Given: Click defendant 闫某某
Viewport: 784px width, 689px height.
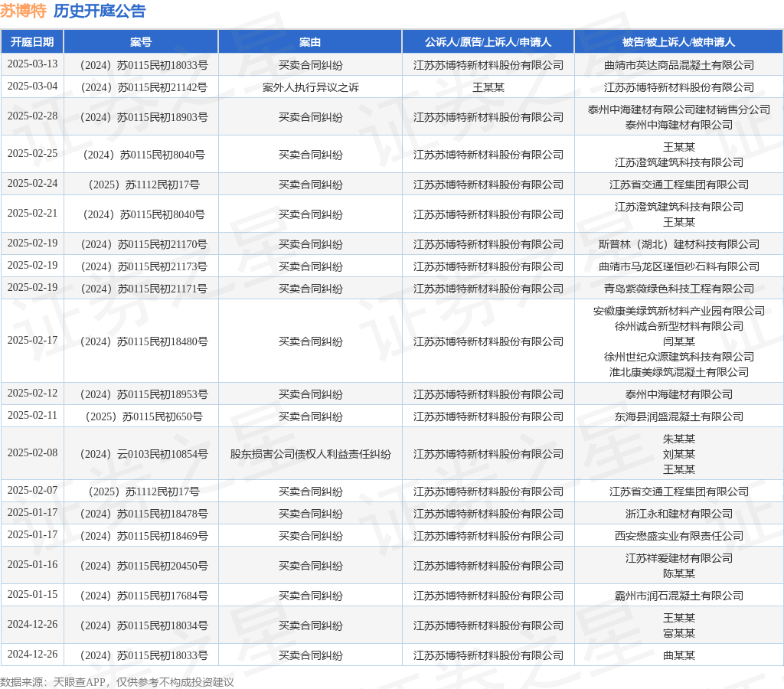Looking at the screenshot, I should coord(679,341).
